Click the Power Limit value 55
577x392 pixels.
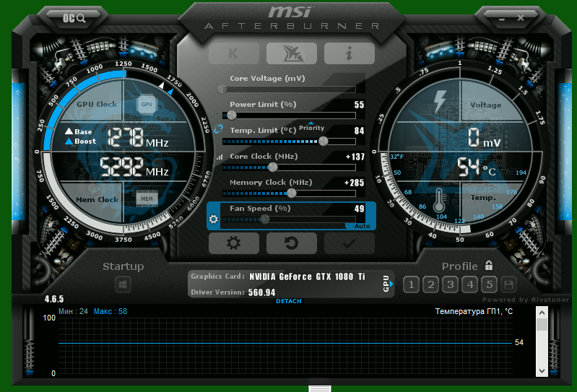point(359,105)
